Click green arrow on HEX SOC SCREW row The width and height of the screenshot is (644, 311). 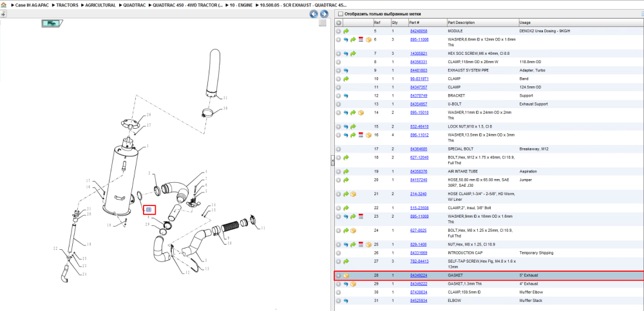click(x=353, y=53)
